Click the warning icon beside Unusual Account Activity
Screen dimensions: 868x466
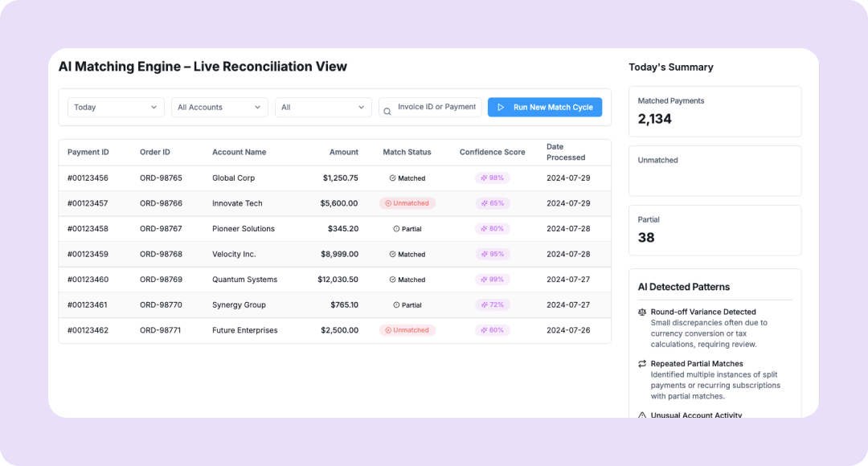coord(642,415)
